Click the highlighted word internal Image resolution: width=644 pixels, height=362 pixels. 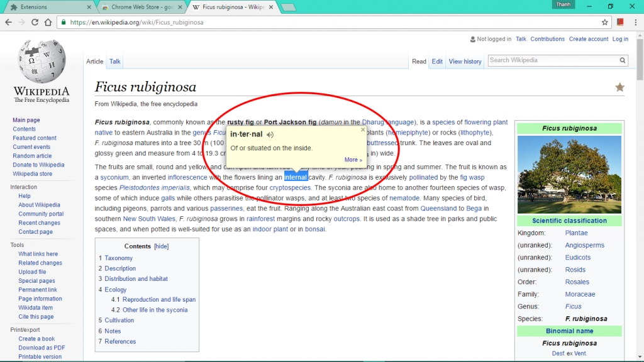coord(296,177)
